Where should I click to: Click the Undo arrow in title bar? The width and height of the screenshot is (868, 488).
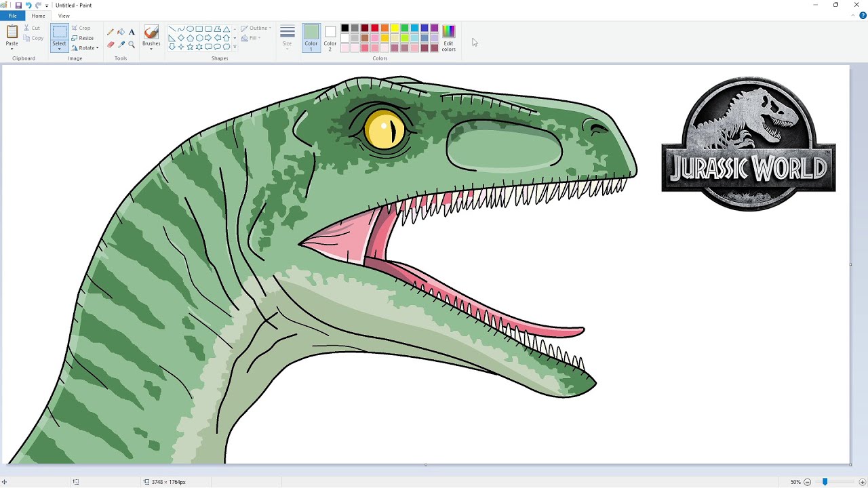(28, 5)
